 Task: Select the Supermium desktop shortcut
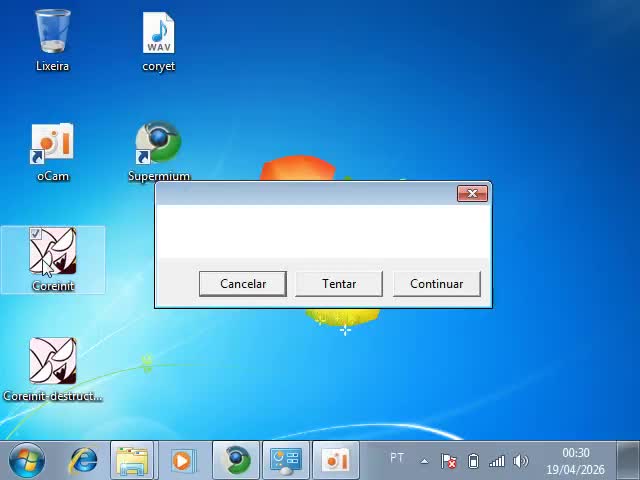click(x=158, y=145)
